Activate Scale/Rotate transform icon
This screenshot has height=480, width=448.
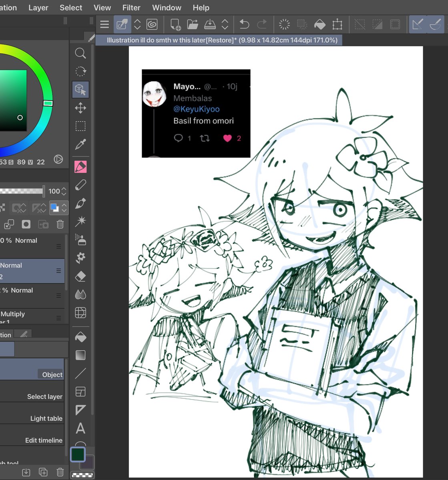pyautogui.click(x=338, y=25)
